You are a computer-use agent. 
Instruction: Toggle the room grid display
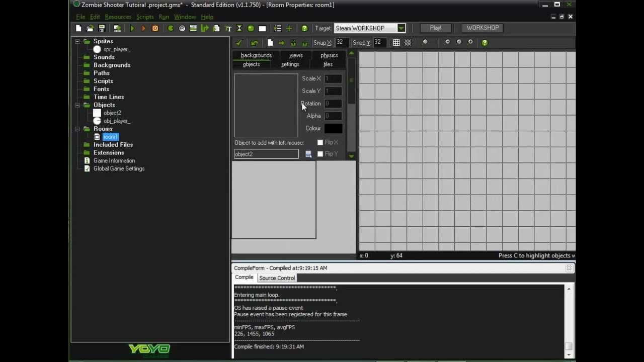pos(396,43)
